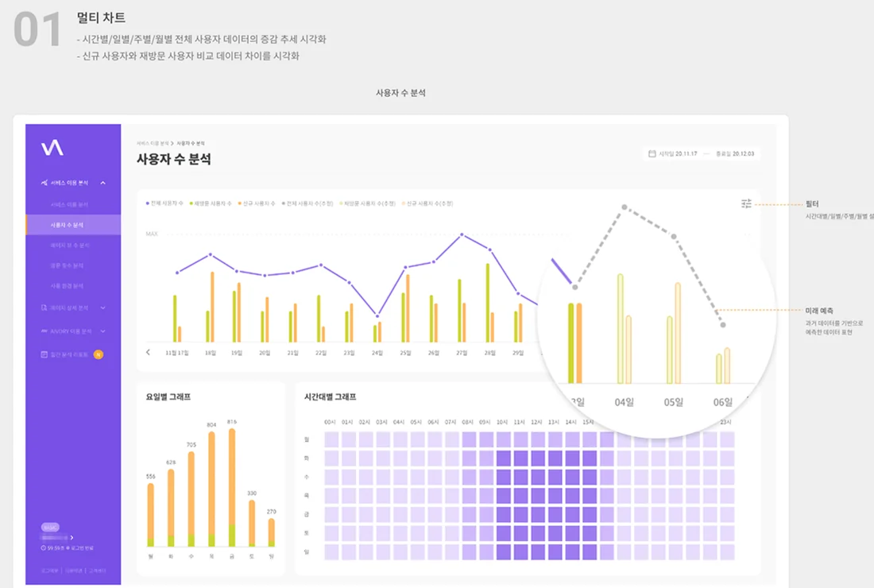The width and height of the screenshot is (874, 588).
Task: Click the 23시 heatmap cell in the last row
Action: (x=727, y=552)
